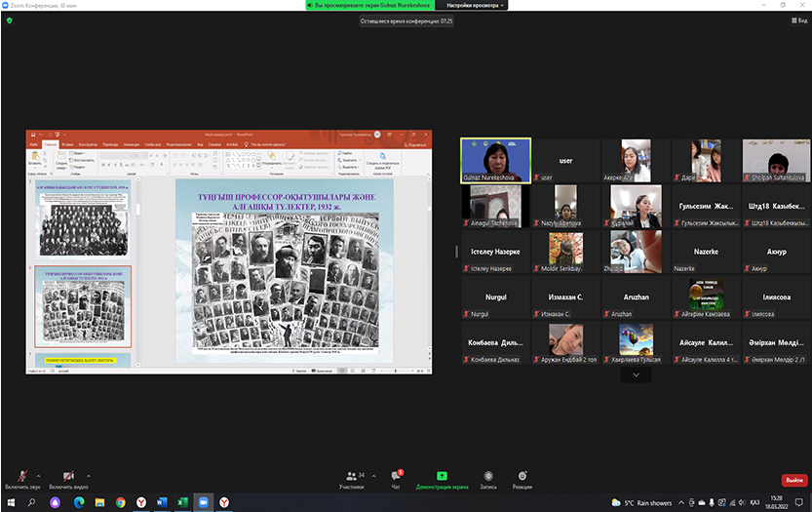The image size is (812, 512).
Task: Open Excel from the Windows taskbar
Action: (183, 502)
